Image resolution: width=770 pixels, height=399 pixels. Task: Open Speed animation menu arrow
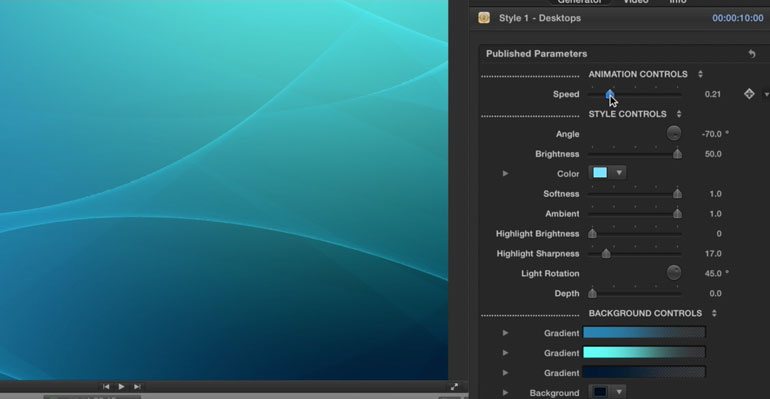pos(766,94)
